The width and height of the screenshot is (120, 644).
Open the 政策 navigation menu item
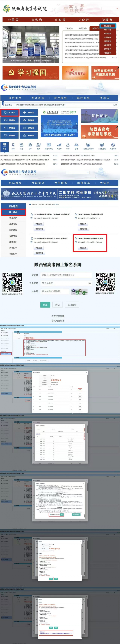coord(60,20)
